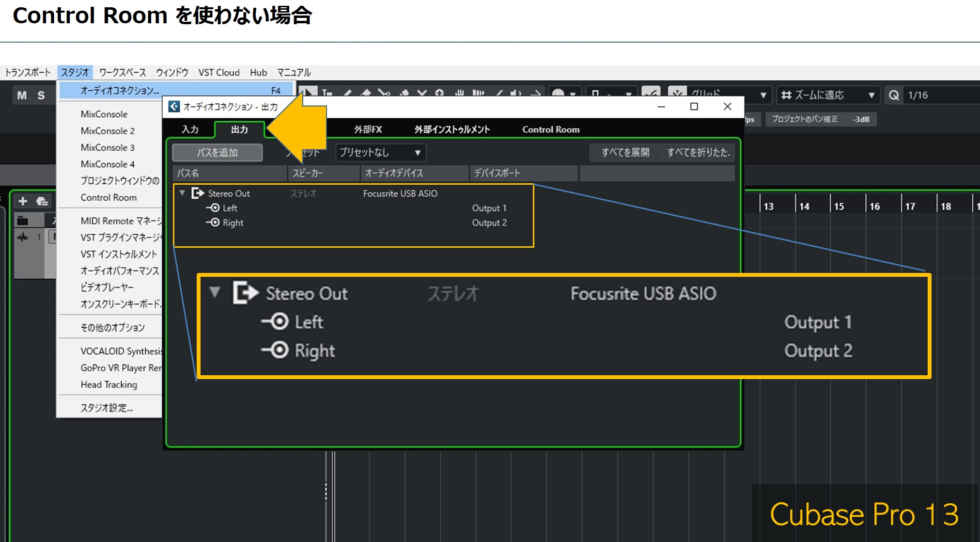The width and height of the screenshot is (980, 542).
Task: Toggle global Solo S button
Action: (41, 95)
